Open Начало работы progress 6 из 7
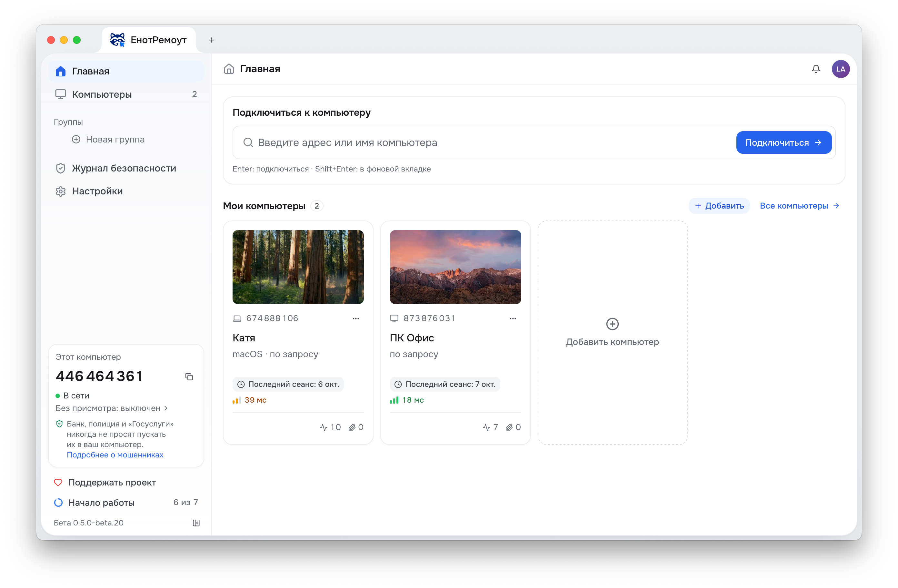The image size is (898, 588). pos(126,502)
